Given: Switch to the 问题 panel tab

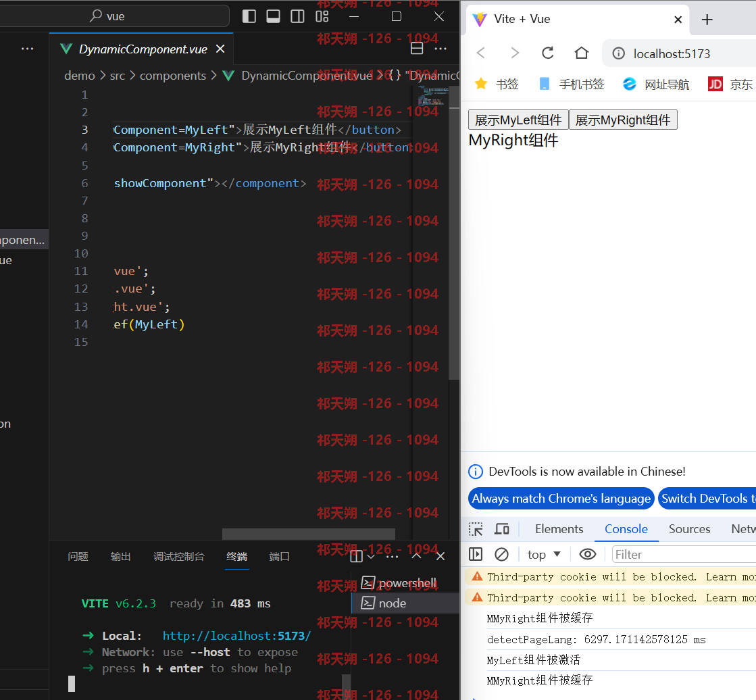Looking at the screenshot, I should (x=78, y=556).
